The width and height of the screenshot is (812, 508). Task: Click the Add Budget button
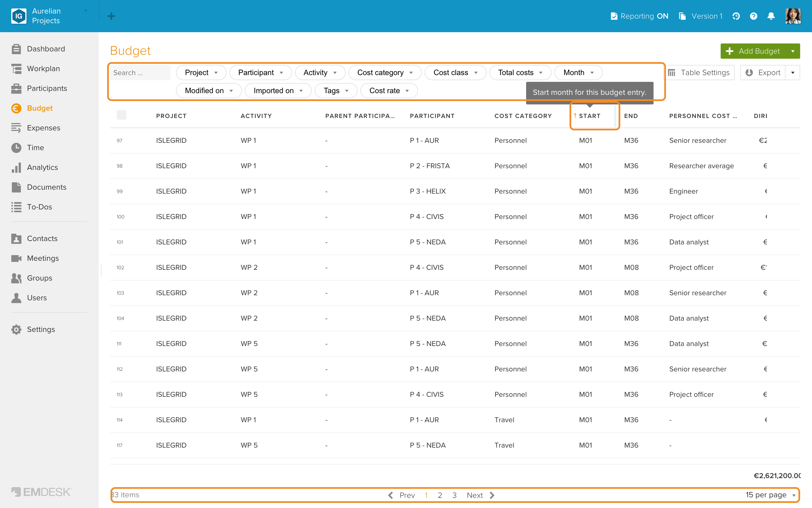pyautogui.click(x=753, y=51)
